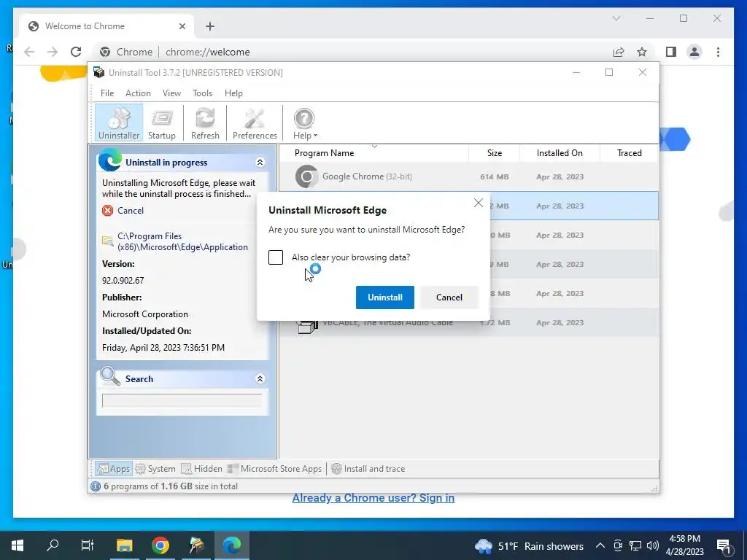Open the weather widget showing 51°F

point(530,546)
